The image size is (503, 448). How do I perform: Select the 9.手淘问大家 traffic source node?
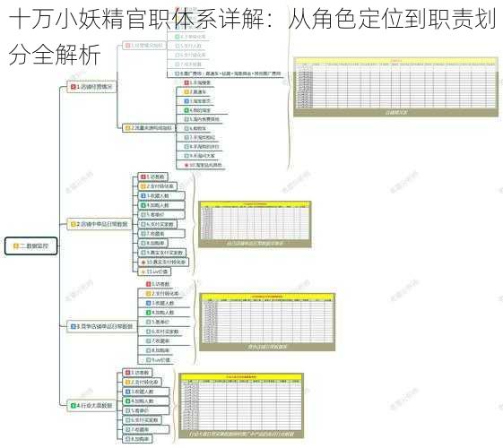(200, 156)
